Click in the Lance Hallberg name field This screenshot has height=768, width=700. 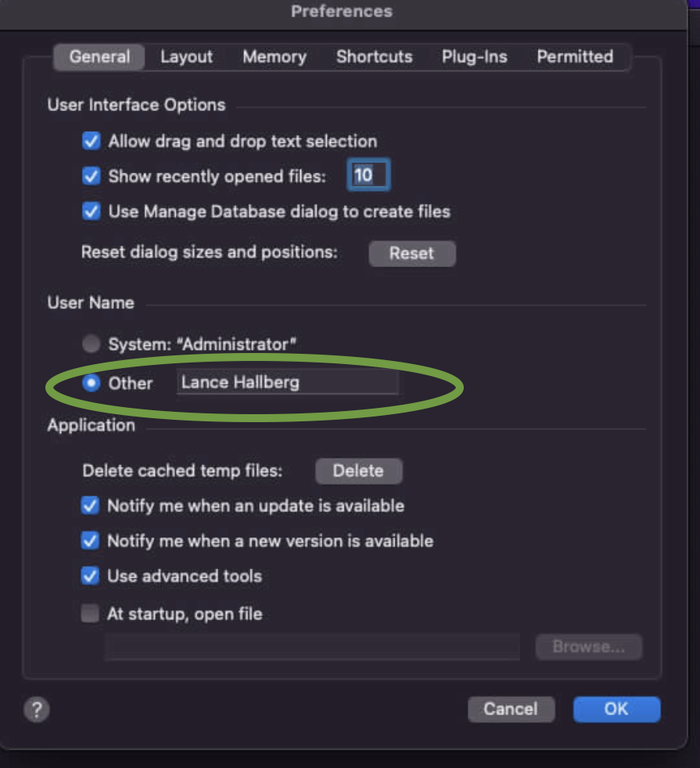pos(287,382)
